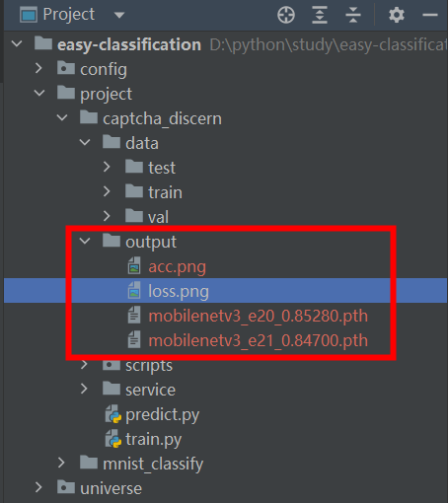
Task: Click the Collapse All toolbar icon
Action: (x=353, y=15)
